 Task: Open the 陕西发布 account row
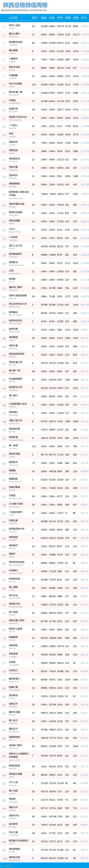44,463
